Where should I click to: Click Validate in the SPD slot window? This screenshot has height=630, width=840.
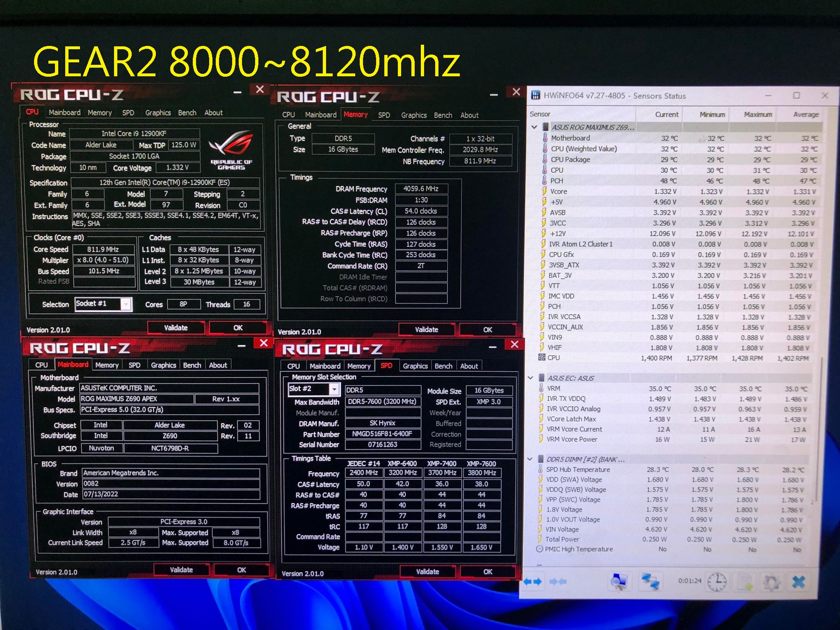(x=427, y=571)
